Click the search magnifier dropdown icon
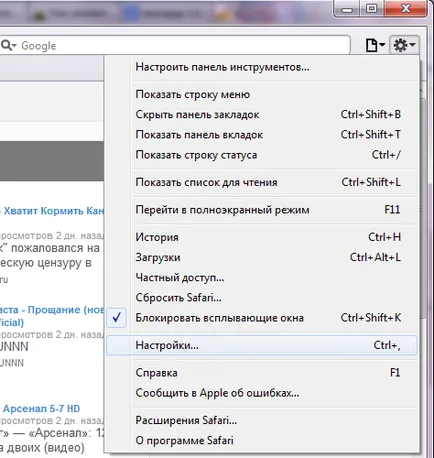 (8, 45)
